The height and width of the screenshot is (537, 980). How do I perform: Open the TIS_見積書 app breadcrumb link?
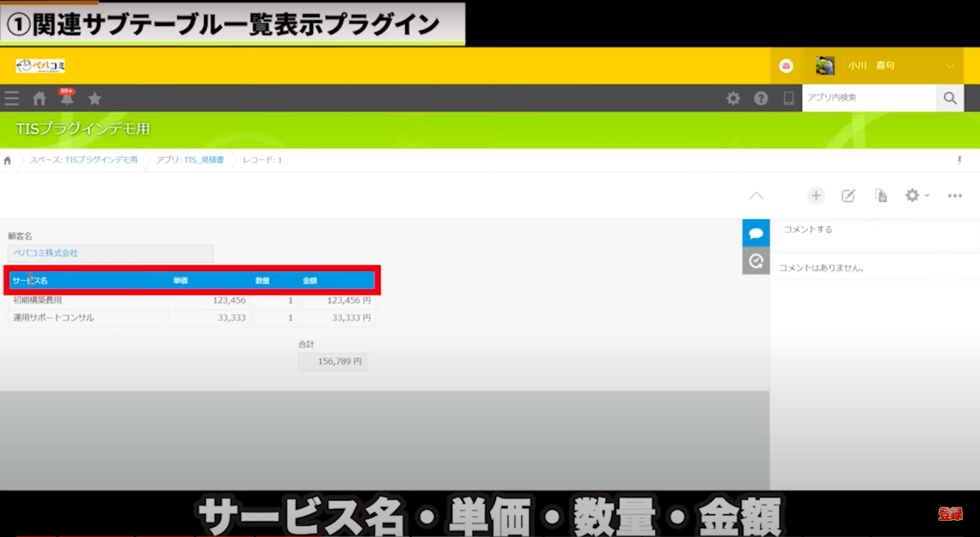[x=203, y=160]
